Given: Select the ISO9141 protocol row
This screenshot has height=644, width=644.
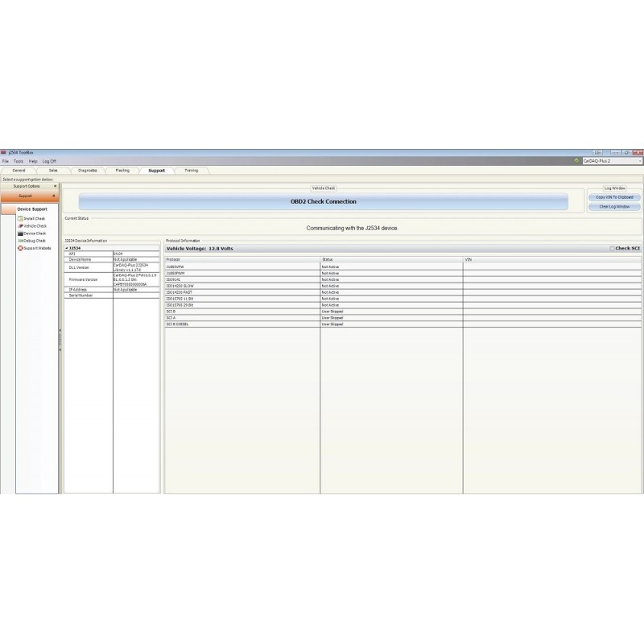Looking at the screenshot, I should point(242,279).
